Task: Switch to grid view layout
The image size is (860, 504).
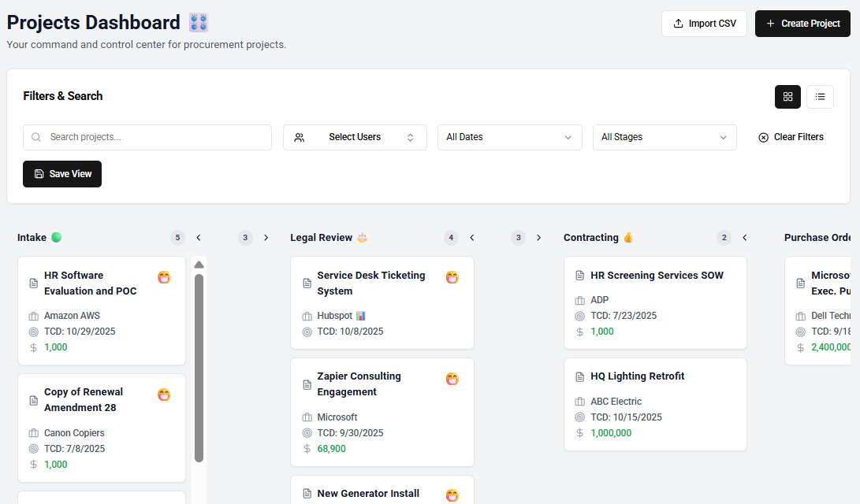Action: [x=787, y=97]
